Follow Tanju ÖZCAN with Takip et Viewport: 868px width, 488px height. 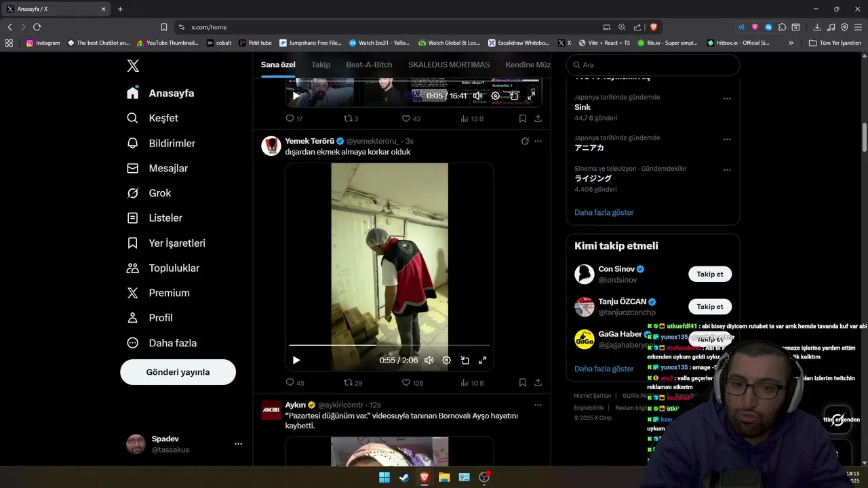[x=710, y=306]
